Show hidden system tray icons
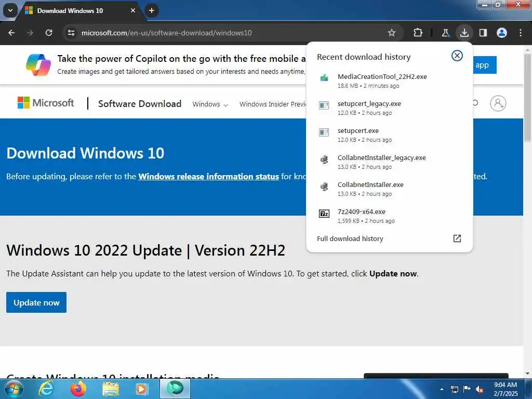 [442, 389]
